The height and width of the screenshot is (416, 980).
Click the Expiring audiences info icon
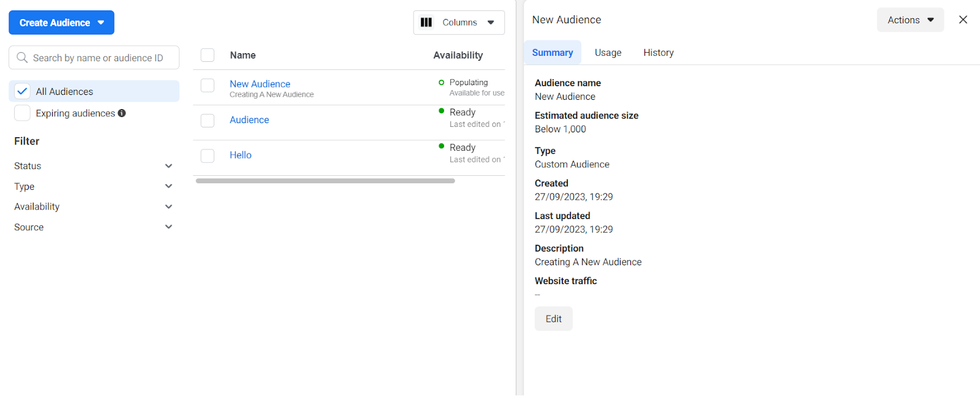coord(122,113)
